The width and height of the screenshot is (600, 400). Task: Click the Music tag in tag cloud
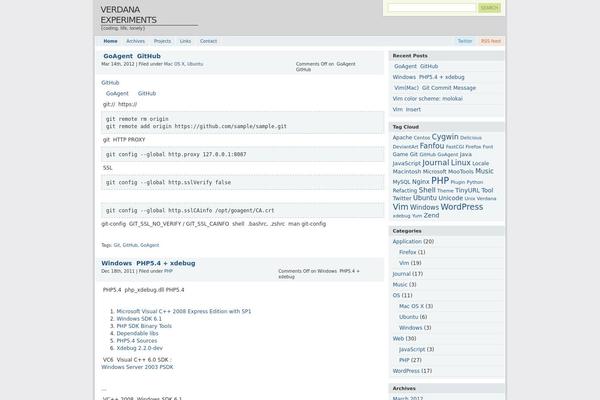[484, 171]
